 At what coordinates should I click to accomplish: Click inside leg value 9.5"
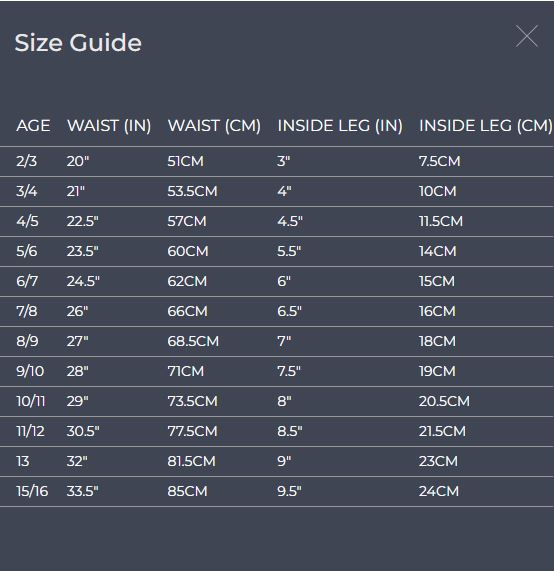click(x=290, y=491)
